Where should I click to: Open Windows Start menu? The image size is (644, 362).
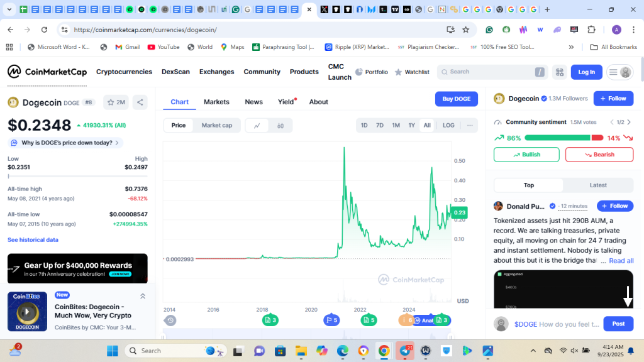pos(112,351)
